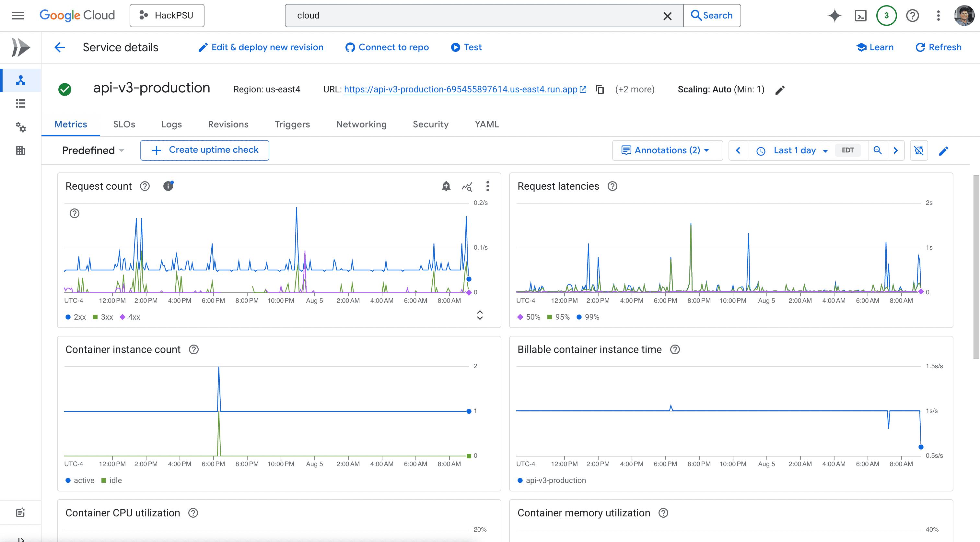Open Request count chart in Metrics Explorer
Viewport: 980px width, 542px height.
point(467,186)
